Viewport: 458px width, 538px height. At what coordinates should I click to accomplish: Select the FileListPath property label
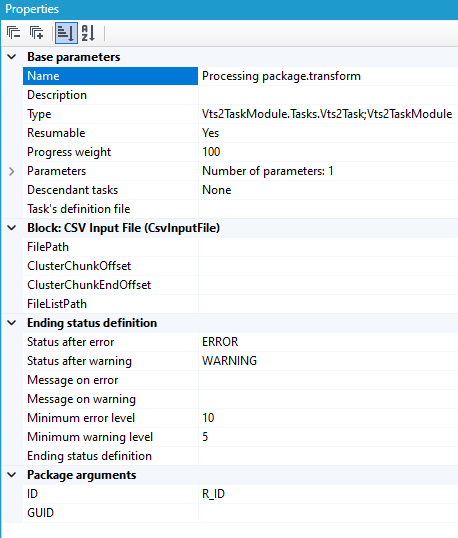pos(57,304)
